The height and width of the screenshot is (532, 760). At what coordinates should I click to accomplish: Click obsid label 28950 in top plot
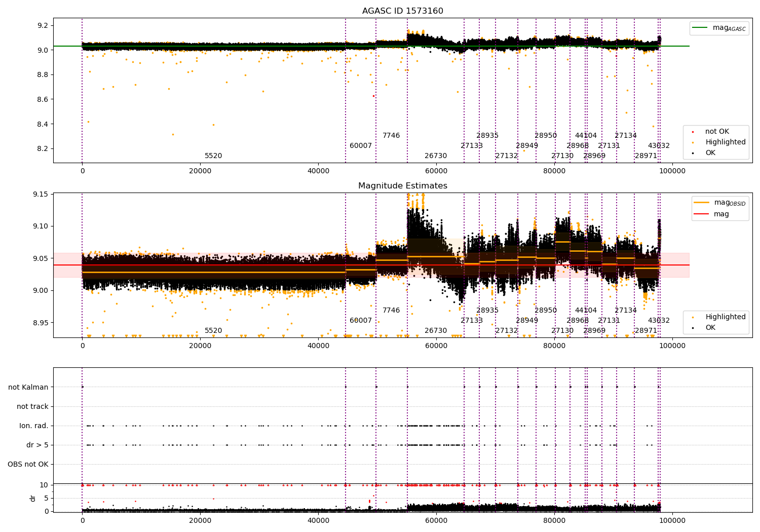pyautogui.click(x=546, y=136)
